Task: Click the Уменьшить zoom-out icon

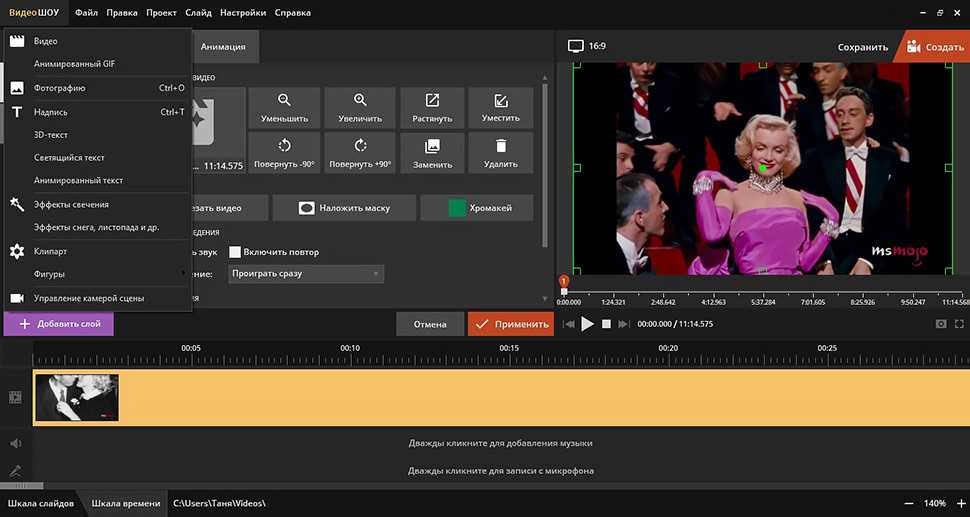Action: point(284,101)
